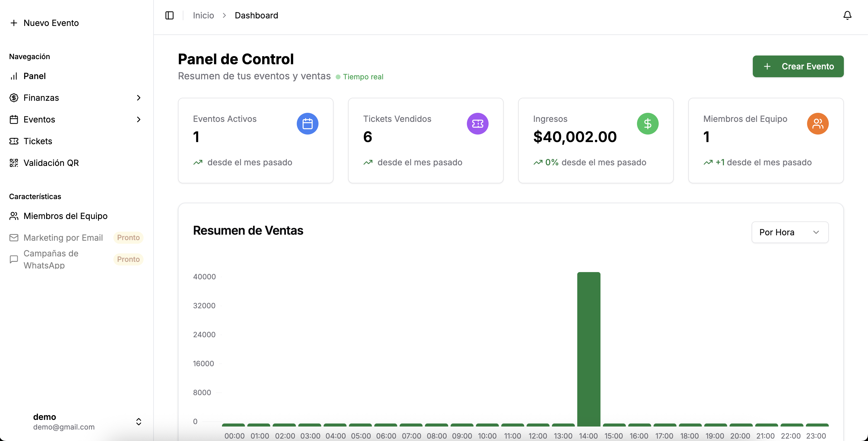Click the Crear Evento button
This screenshot has height=441, width=868.
point(798,66)
